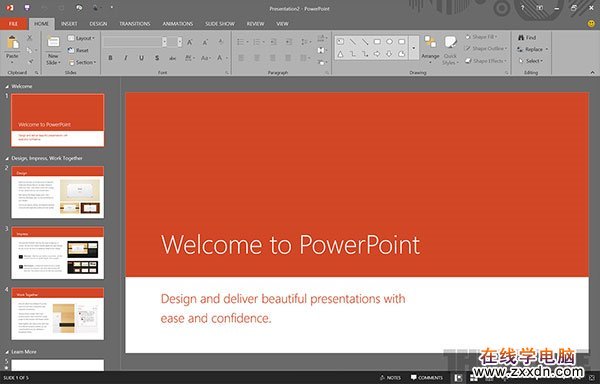Select the triangle shape in gallery
The image size is (600, 384).
(340, 54)
